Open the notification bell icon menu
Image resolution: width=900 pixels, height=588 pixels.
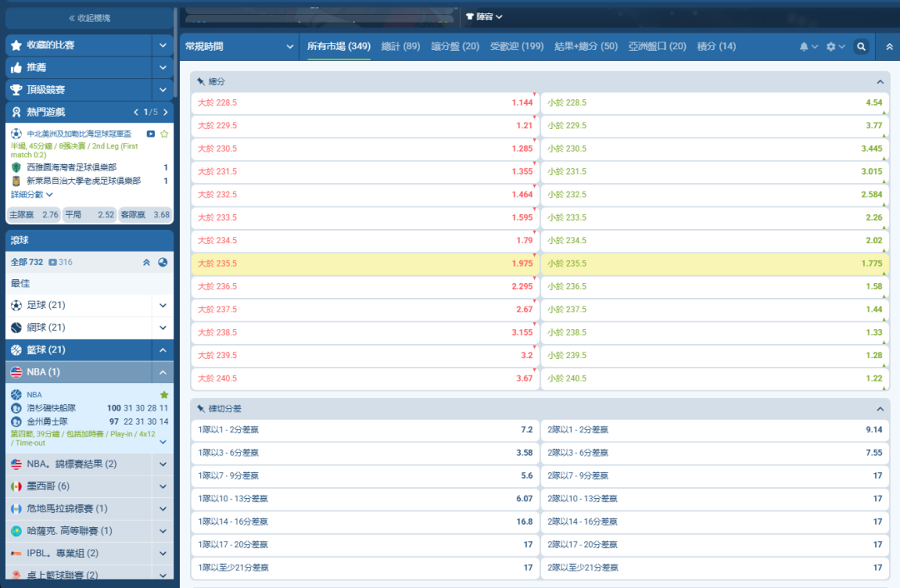click(807, 47)
